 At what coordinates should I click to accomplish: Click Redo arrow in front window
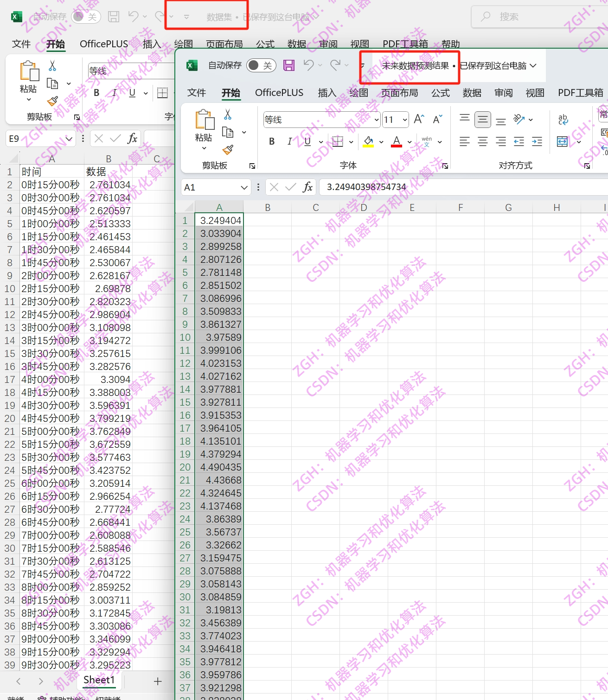[x=335, y=65]
